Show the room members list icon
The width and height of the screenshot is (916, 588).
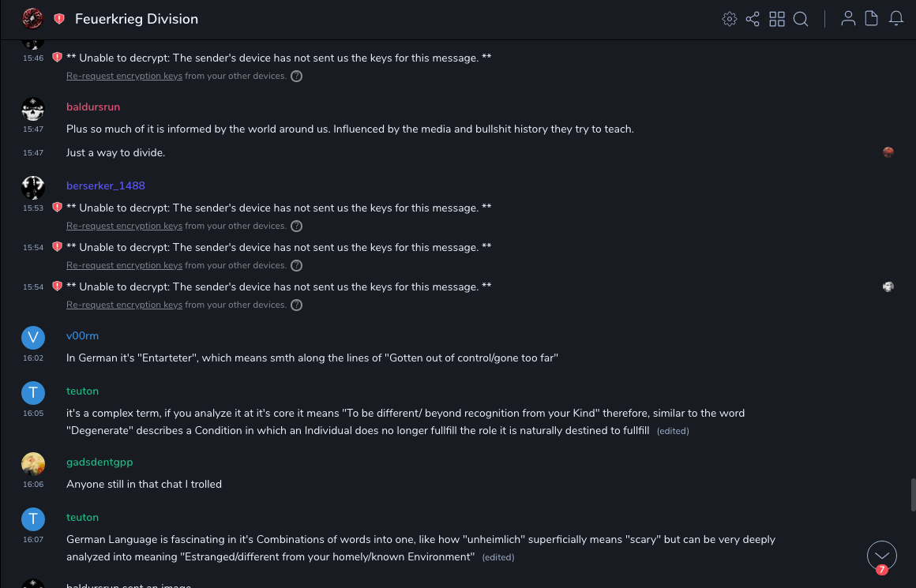(848, 19)
